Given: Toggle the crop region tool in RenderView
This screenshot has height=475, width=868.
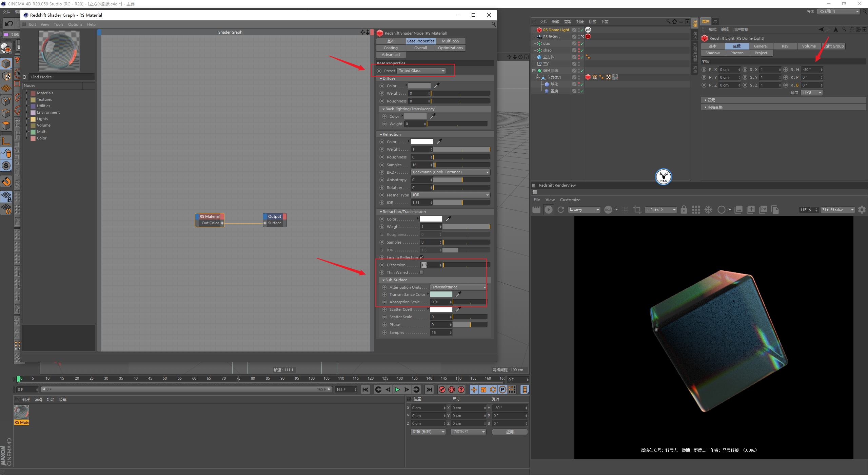Looking at the screenshot, I should (x=637, y=210).
